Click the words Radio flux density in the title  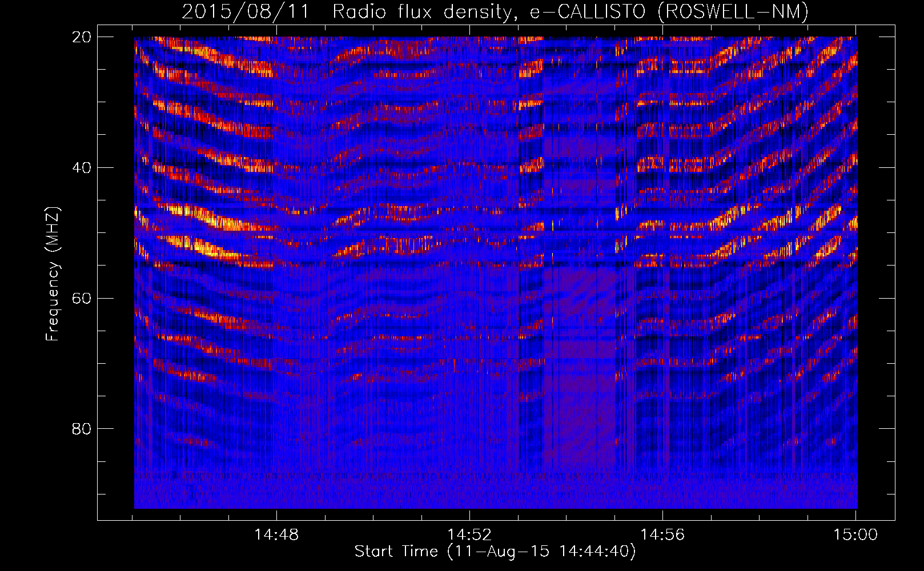click(425, 11)
